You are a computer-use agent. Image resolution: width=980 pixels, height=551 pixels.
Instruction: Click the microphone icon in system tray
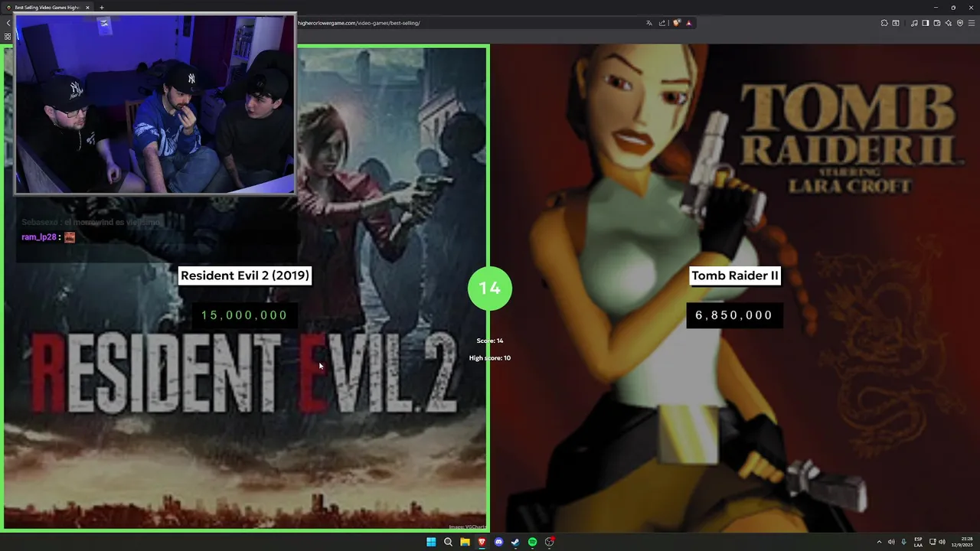click(903, 542)
